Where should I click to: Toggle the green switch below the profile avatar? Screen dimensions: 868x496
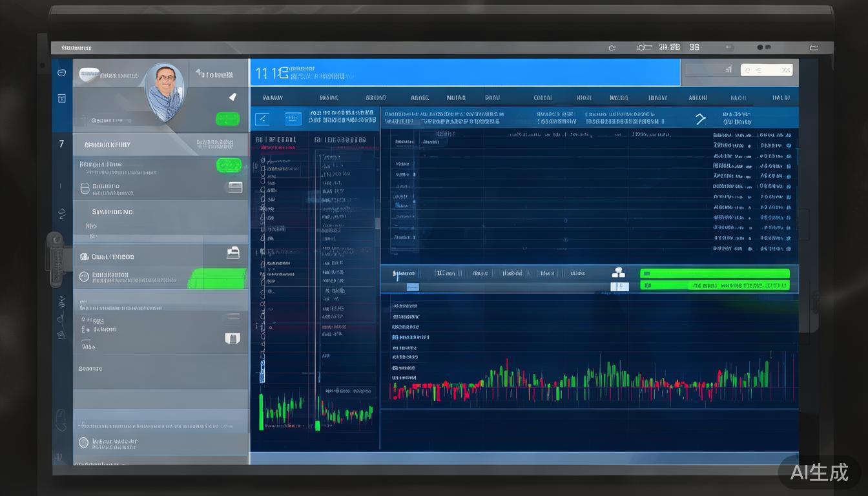click(227, 119)
